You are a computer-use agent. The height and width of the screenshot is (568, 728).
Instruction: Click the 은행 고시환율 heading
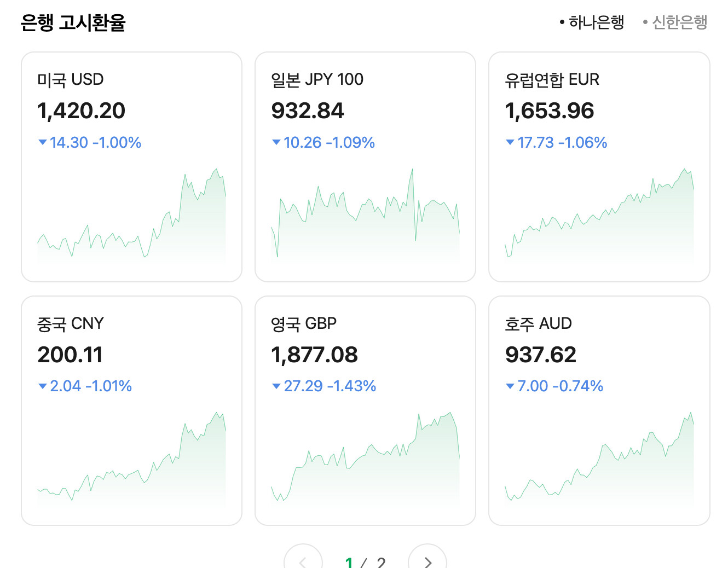(x=73, y=23)
